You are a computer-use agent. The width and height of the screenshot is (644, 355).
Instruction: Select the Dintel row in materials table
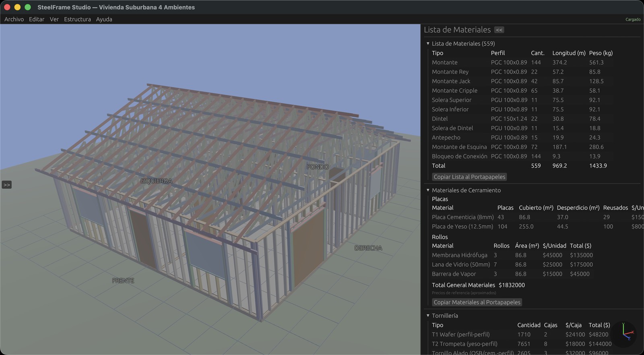(440, 119)
